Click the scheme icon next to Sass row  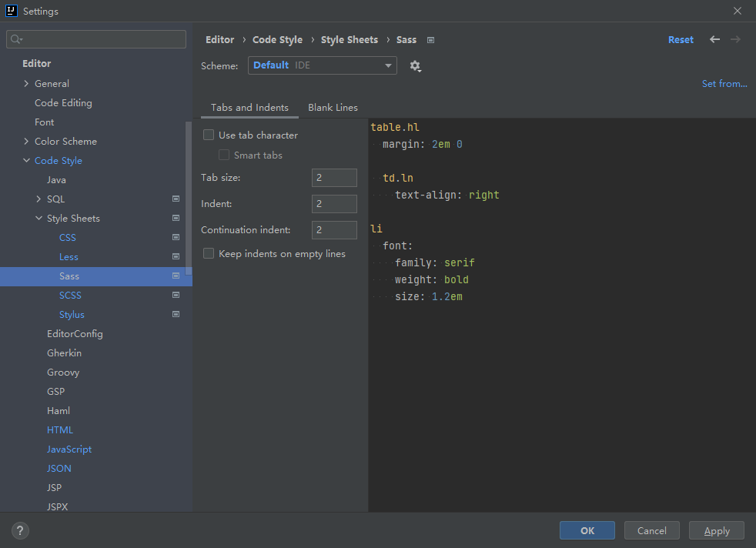tap(176, 276)
